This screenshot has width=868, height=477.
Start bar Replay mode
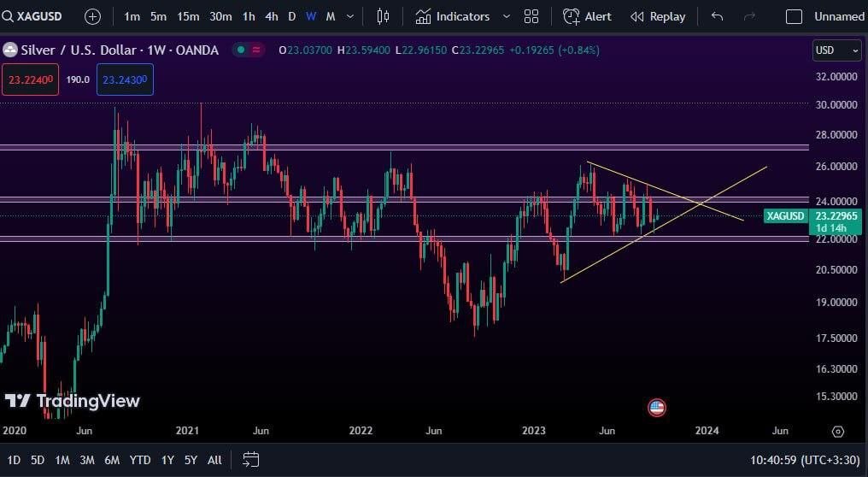(658, 16)
